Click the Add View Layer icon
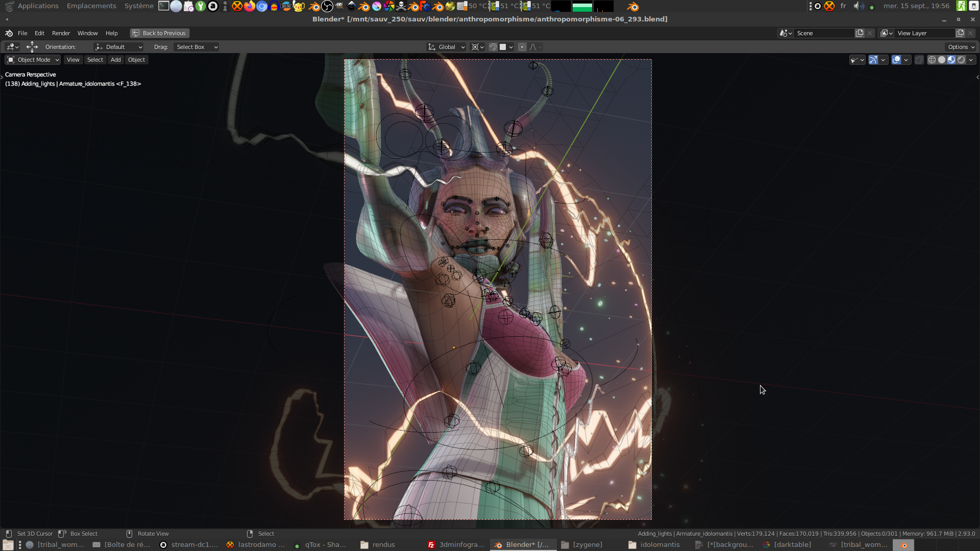980x551 pixels. point(960,33)
